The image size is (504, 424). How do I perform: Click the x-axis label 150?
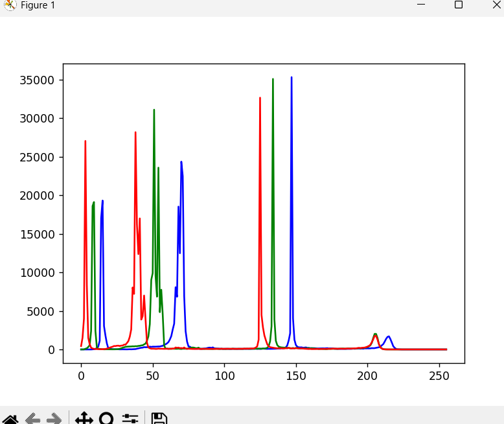pos(296,376)
